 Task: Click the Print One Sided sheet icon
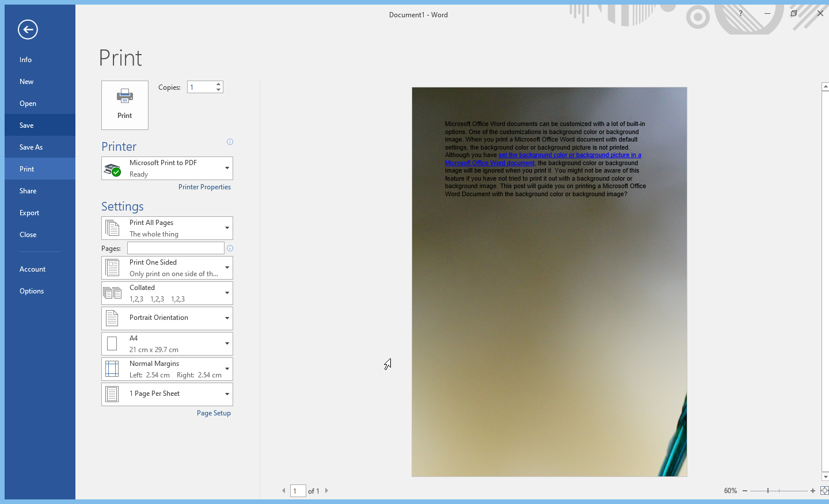pyautogui.click(x=112, y=267)
